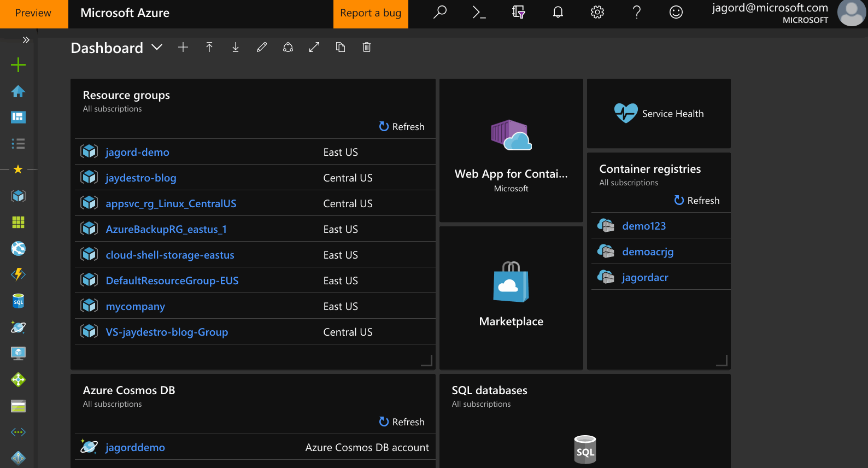Create a new dashboard with the plus icon

183,48
